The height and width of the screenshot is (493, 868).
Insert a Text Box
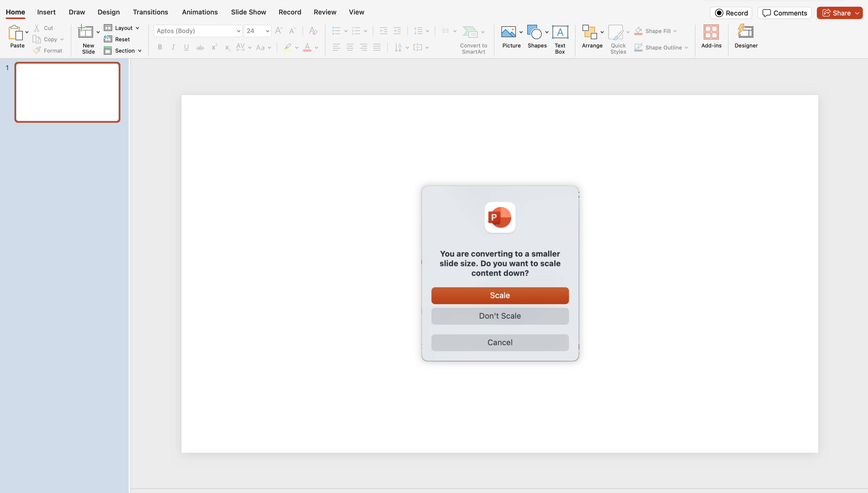tap(560, 32)
